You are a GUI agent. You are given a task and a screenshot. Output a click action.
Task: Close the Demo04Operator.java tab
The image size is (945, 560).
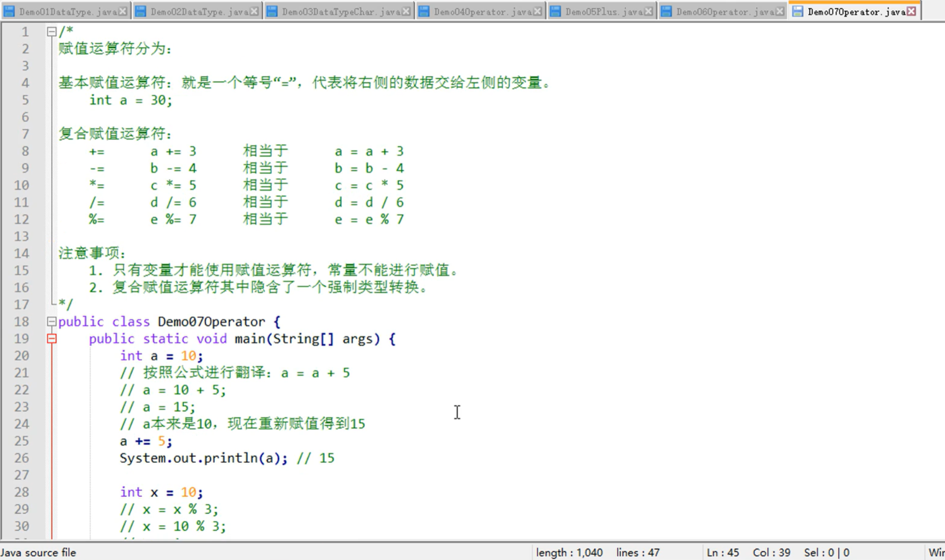(537, 11)
